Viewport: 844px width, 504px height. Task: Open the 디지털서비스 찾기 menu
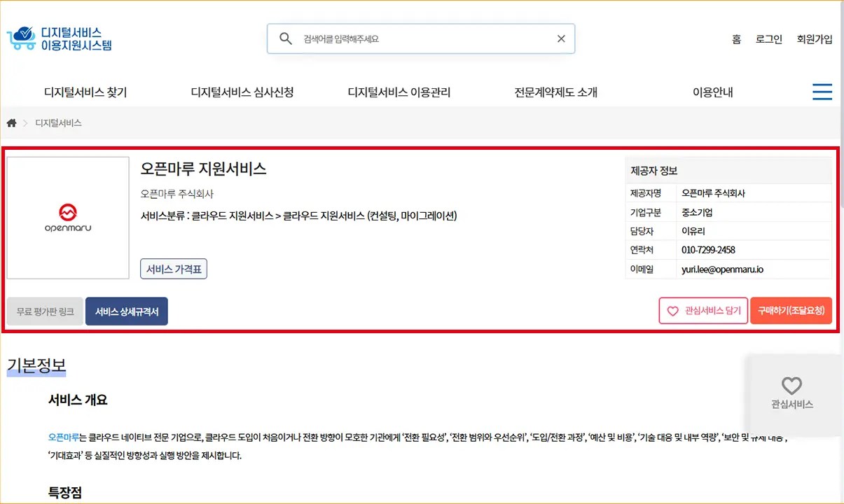pos(83,91)
